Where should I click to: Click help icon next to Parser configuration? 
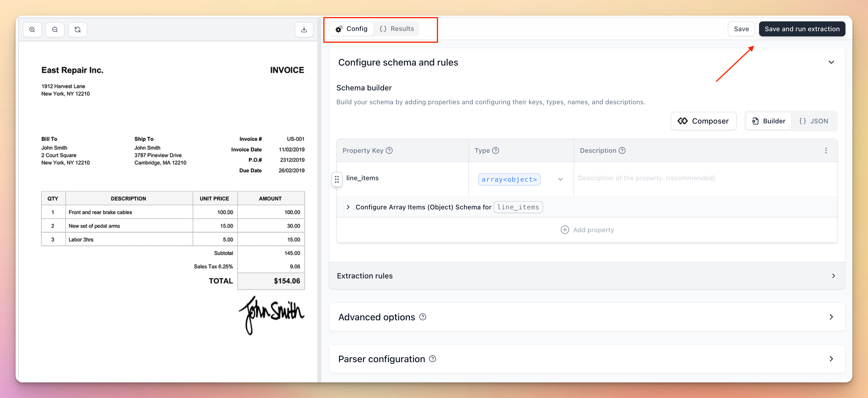[x=432, y=359]
